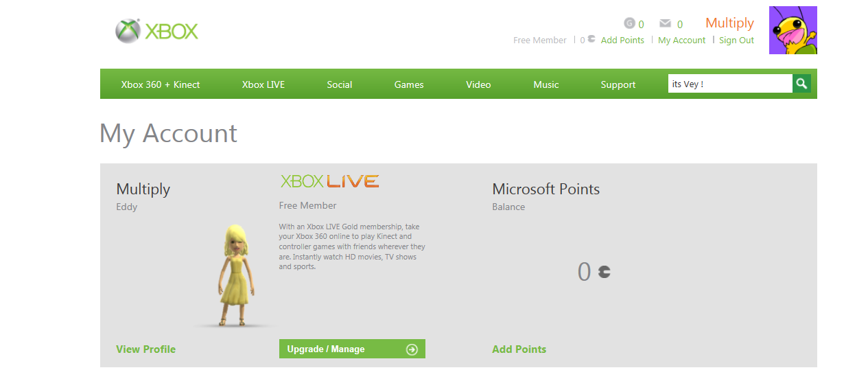This screenshot has width=868, height=381.
Task: Click the Microsoft Points symbol beside balance zero
Action: coord(604,272)
